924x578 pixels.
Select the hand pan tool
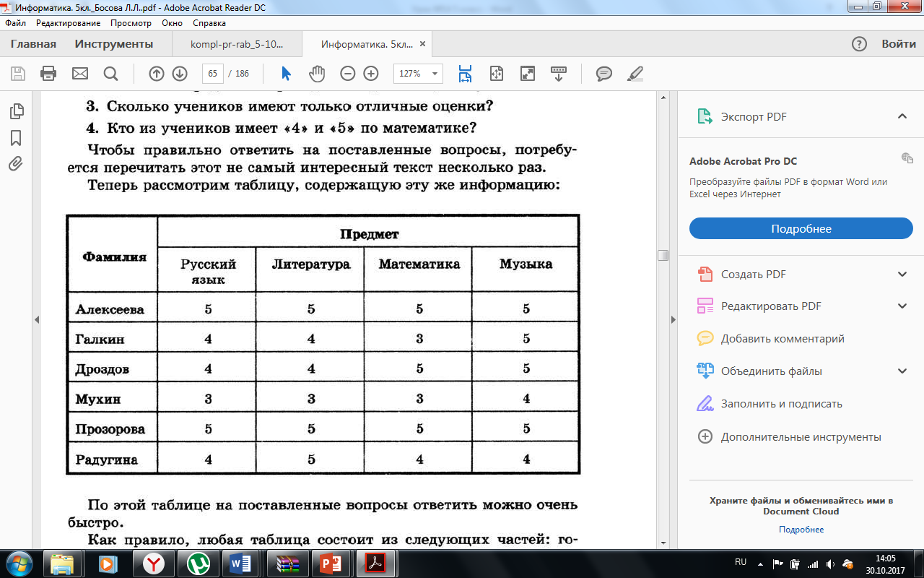click(x=316, y=73)
